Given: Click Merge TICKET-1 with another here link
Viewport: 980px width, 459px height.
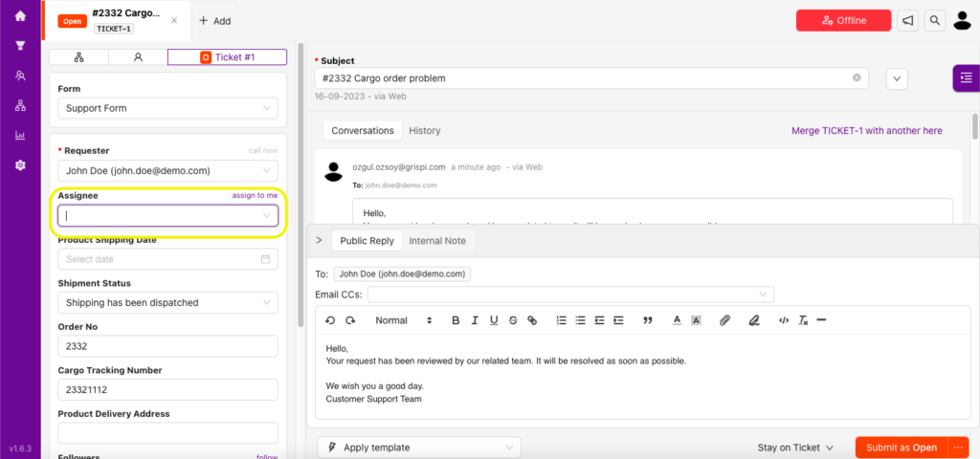Looking at the screenshot, I should (x=867, y=130).
